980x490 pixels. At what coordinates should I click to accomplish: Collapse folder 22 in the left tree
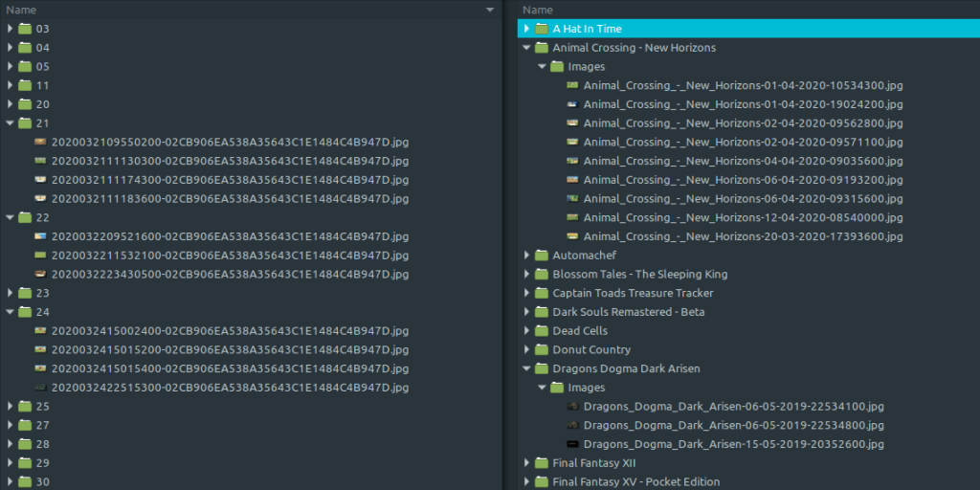coord(11,217)
